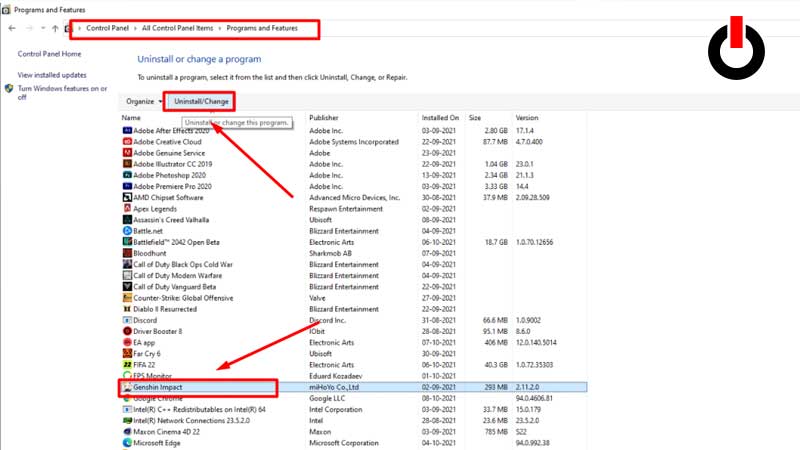This screenshot has width=800, height=450.
Task: Click the Adobe Systems Incorporated cell
Action: click(354, 142)
